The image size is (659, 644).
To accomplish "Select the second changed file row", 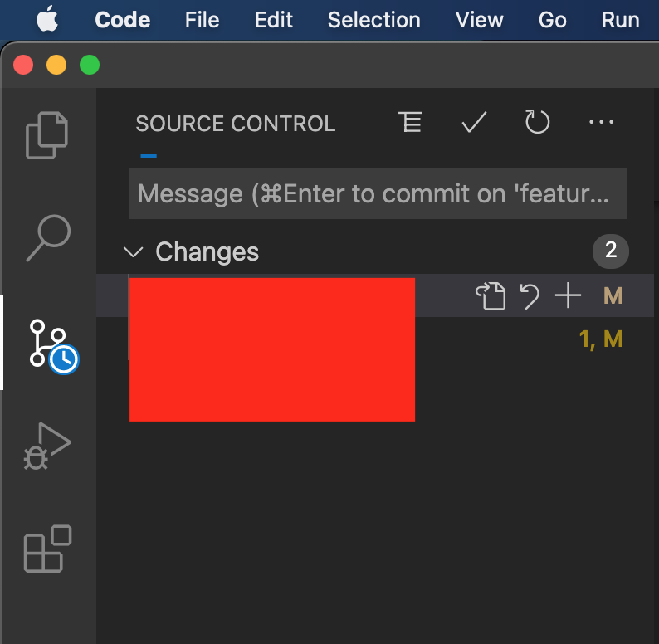I will (x=375, y=339).
